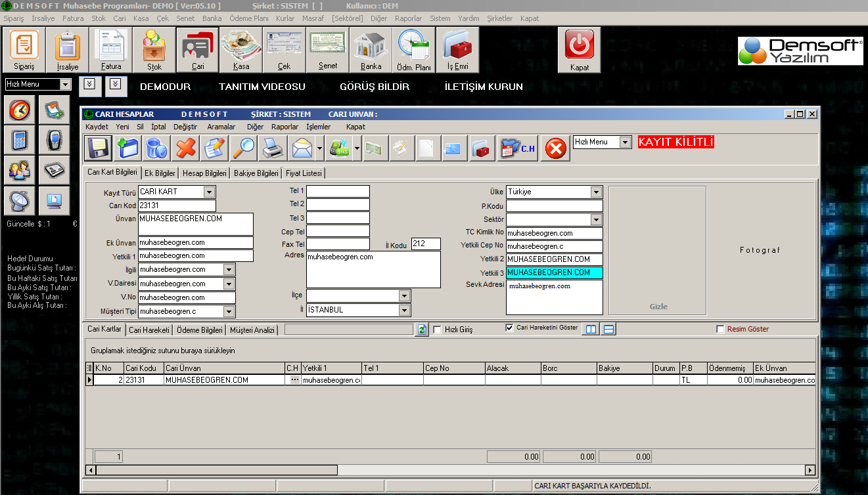Open the satellite dish icon
The image size is (868, 495).
[x=19, y=200]
